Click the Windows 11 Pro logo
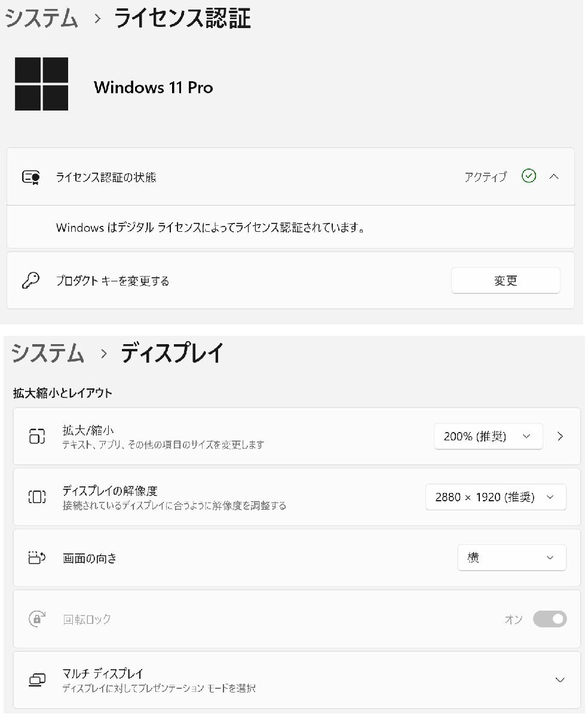Image resolution: width=588 pixels, height=717 pixels. pyautogui.click(x=41, y=84)
